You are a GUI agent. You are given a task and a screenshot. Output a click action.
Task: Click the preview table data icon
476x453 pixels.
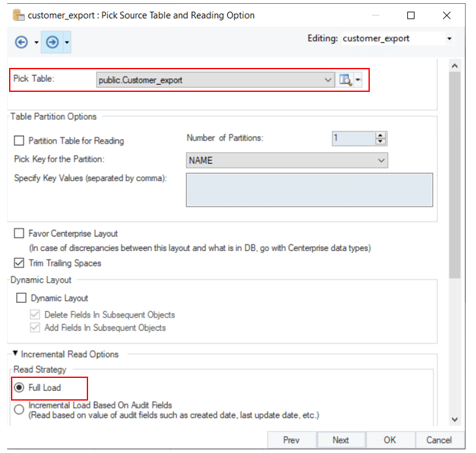coord(345,80)
